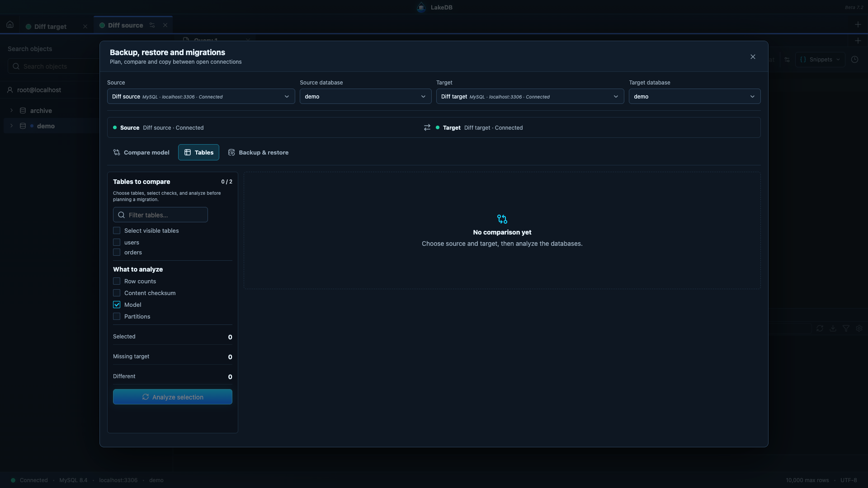Click connection settings icon on Diff source tab
This screenshot has height=488, width=868.
(x=152, y=25)
